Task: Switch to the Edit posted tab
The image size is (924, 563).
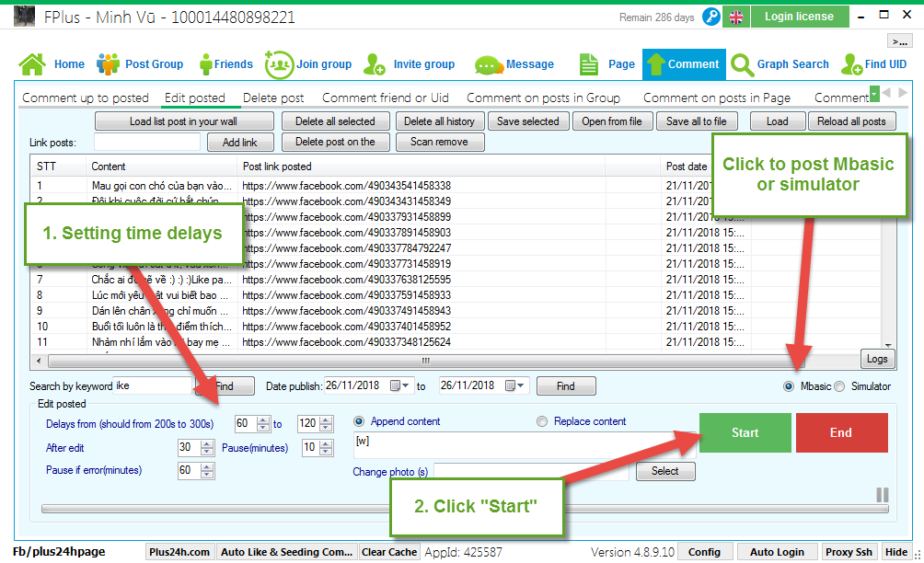Action: [x=195, y=98]
